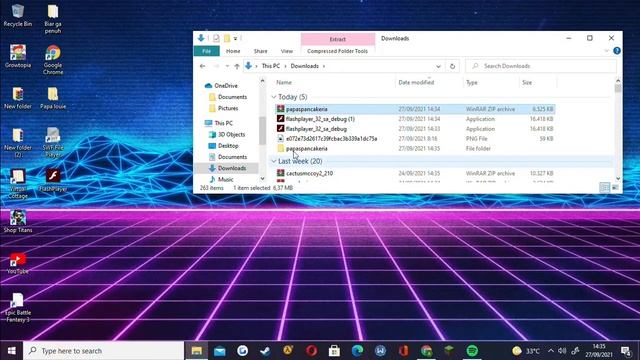This screenshot has height=360, width=640.
Task: Open Spotify from the taskbar
Action: [x=472, y=351]
